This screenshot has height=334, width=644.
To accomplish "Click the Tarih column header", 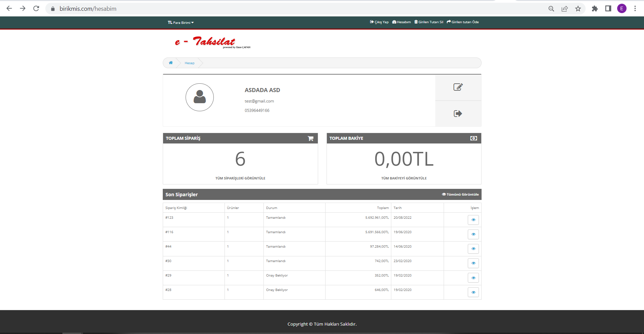I will tap(398, 208).
